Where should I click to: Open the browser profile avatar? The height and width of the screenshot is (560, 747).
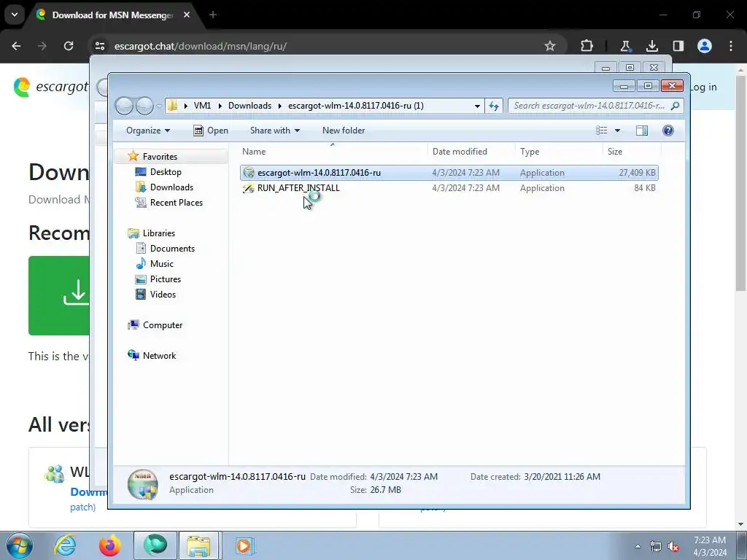pyautogui.click(x=705, y=46)
